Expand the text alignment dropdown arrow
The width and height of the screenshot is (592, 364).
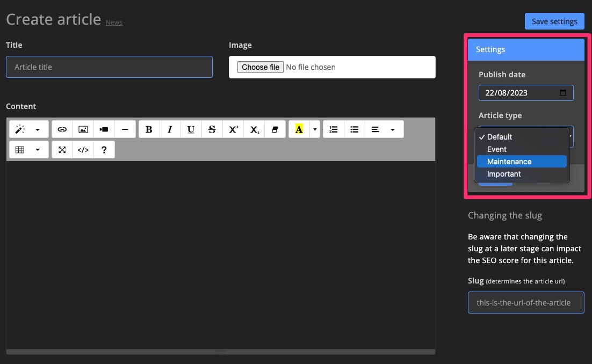coord(393,129)
